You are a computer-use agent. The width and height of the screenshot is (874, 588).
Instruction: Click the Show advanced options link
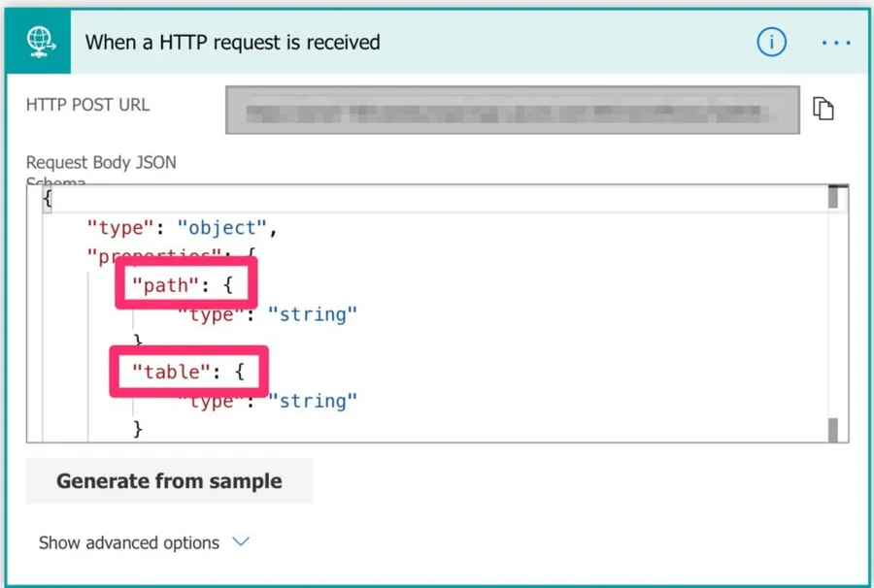[129, 542]
